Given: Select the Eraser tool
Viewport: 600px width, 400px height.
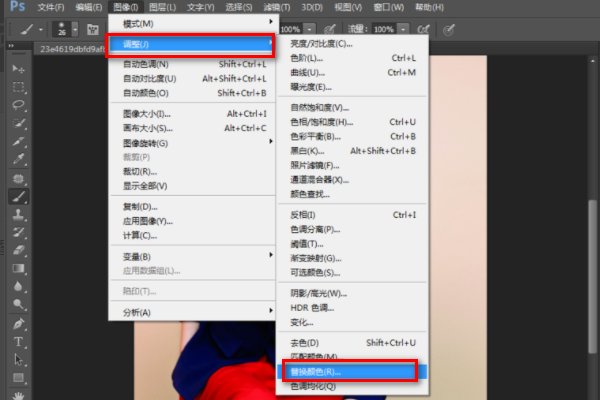Looking at the screenshot, I should pos(18,251).
